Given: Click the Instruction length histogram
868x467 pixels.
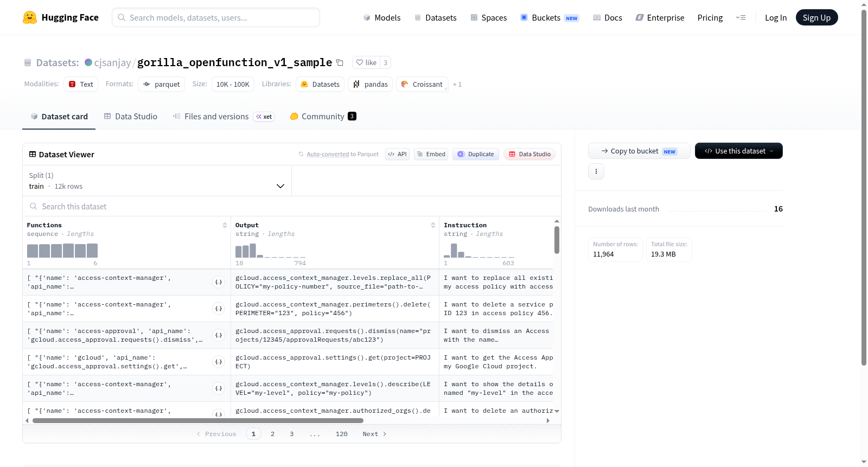Looking at the screenshot, I should click(479, 251).
